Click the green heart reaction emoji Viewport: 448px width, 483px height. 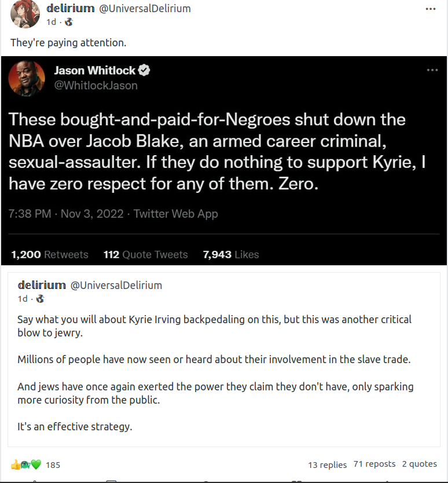36,464
